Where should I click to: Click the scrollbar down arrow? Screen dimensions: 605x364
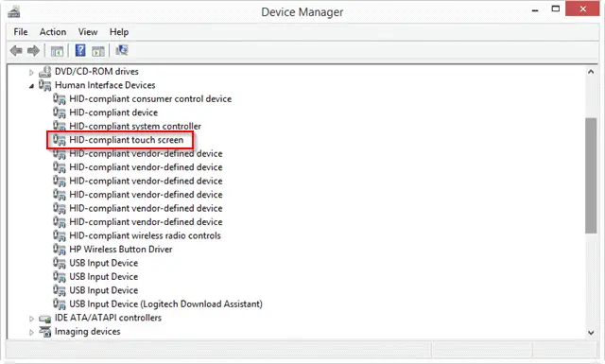click(591, 333)
